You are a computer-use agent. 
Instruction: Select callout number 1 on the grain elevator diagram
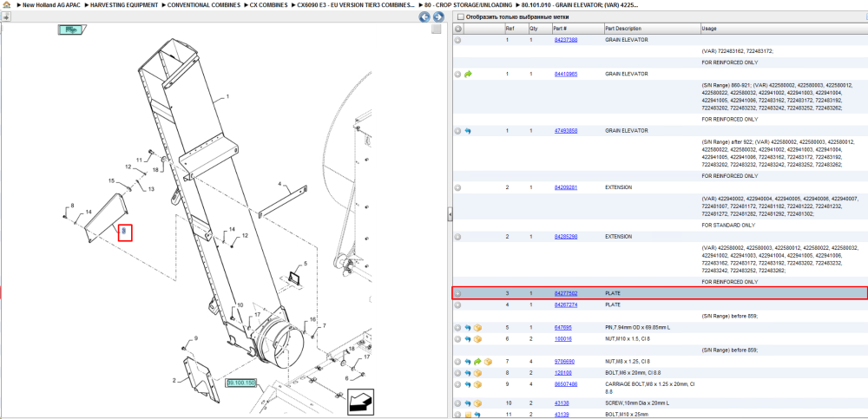(227, 95)
